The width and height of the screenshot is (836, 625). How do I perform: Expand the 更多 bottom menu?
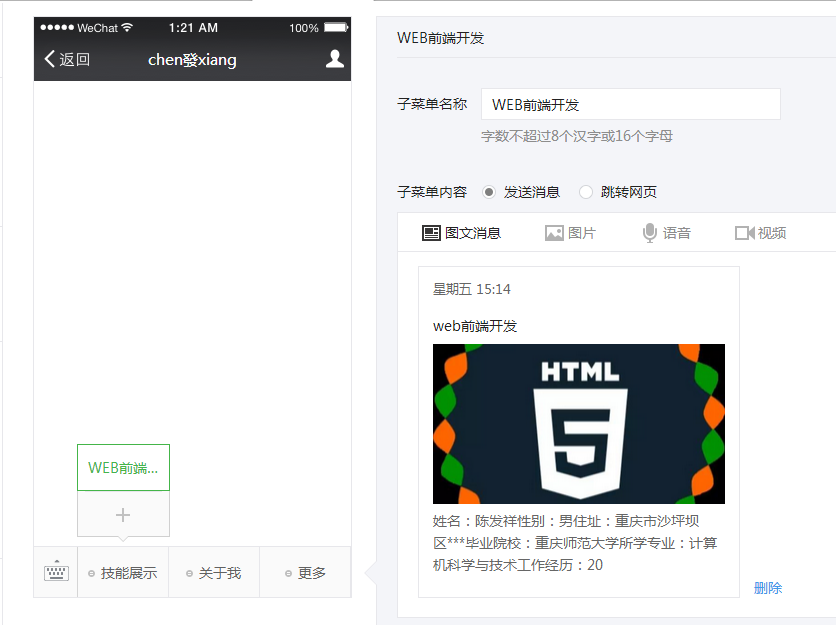tap(306, 573)
